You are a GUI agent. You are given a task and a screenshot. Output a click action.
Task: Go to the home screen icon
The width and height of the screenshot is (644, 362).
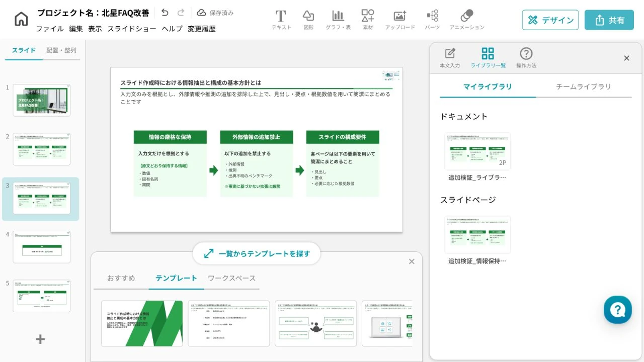click(21, 20)
